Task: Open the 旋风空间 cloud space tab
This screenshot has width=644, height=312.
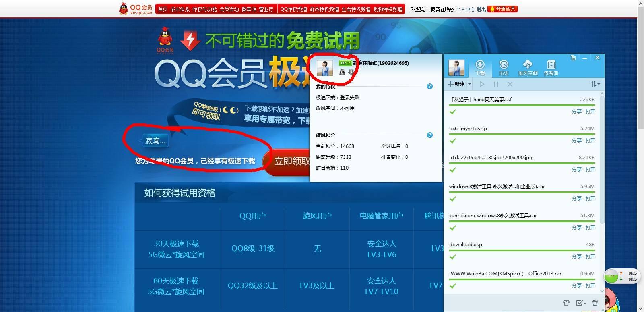Action: [528, 68]
